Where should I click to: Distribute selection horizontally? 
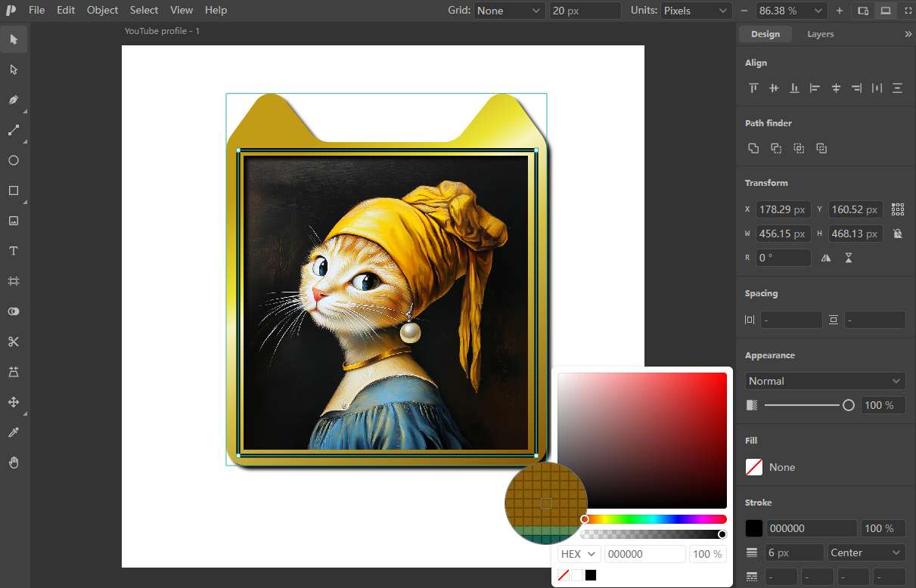click(x=877, y=88)
